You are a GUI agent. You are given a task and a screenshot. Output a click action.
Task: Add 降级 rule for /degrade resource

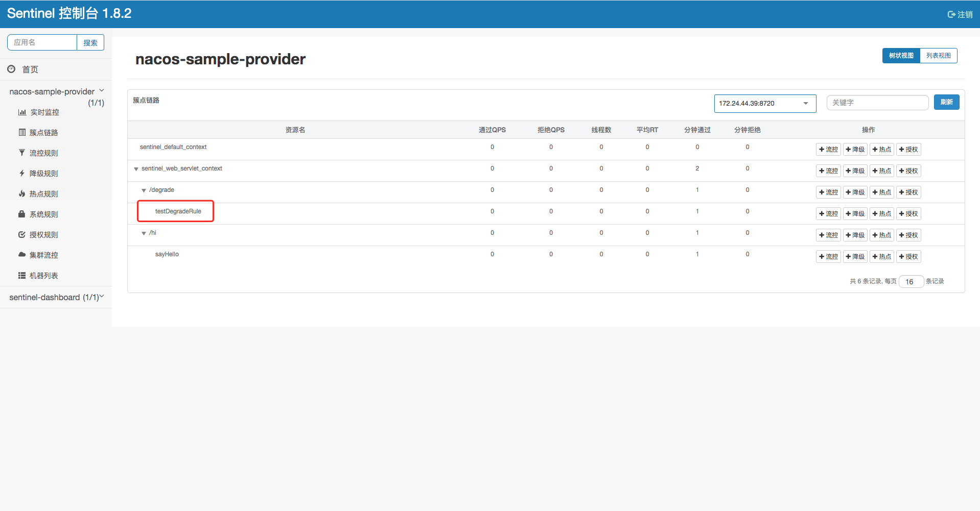point(855,192)
